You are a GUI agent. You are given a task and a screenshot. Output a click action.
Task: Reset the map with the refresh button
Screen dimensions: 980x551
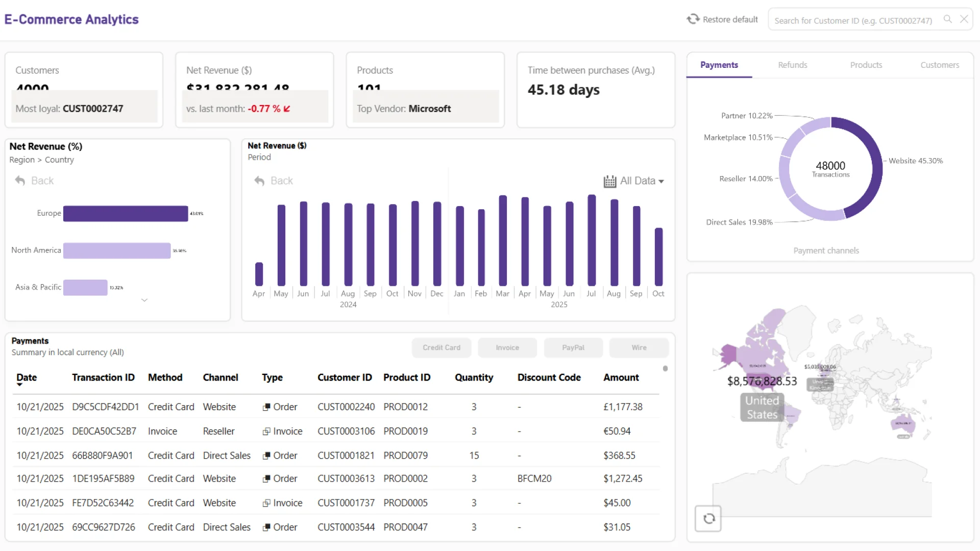708,518
